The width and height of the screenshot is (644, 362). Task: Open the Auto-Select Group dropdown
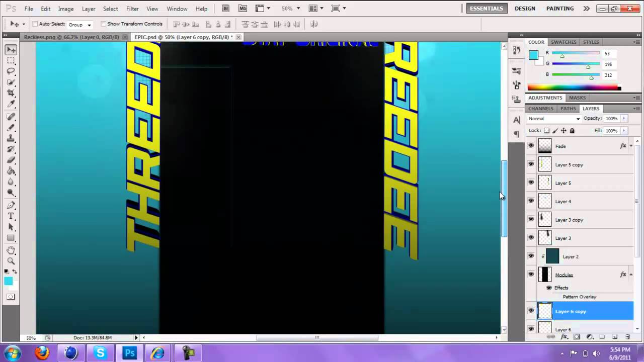pos(80,25)
